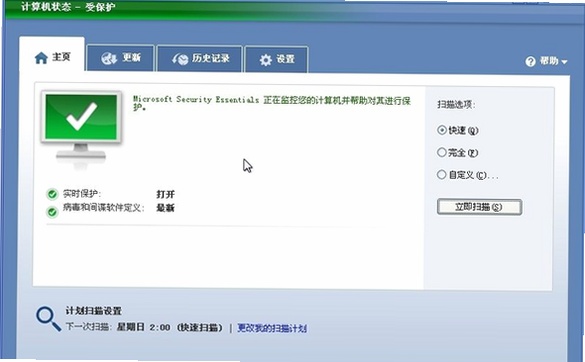Select the 完全 full scan option
585x362 pixels.
click(441, 152)
